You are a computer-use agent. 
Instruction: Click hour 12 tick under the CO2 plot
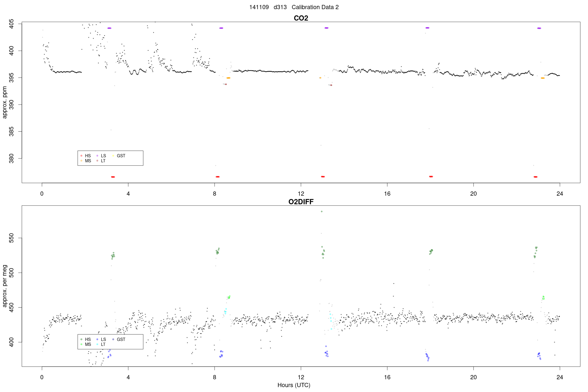(301, 194)
